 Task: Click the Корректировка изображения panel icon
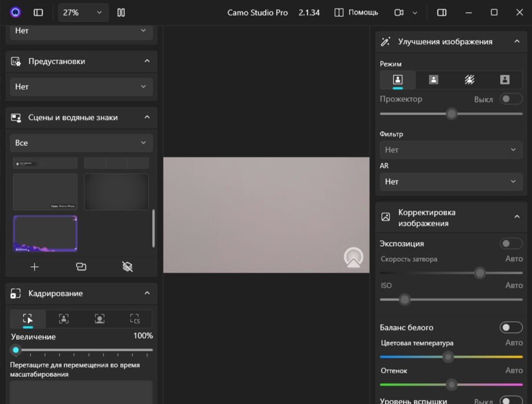(x=386, y=217)
